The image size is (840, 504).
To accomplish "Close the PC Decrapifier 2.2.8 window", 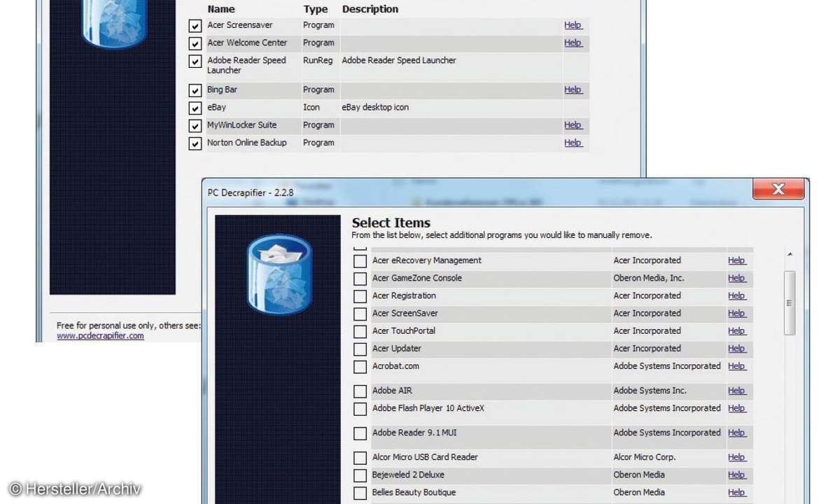I will coord(778,189).
